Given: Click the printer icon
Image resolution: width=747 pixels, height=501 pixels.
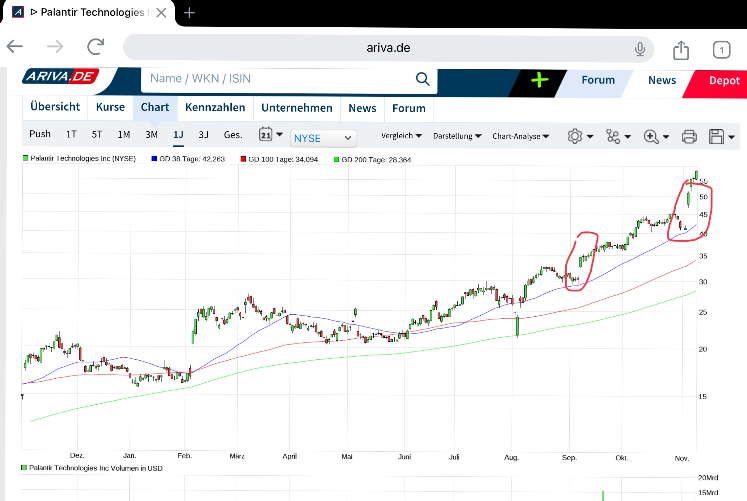Looking at the screenshot, I should (689, 135).
